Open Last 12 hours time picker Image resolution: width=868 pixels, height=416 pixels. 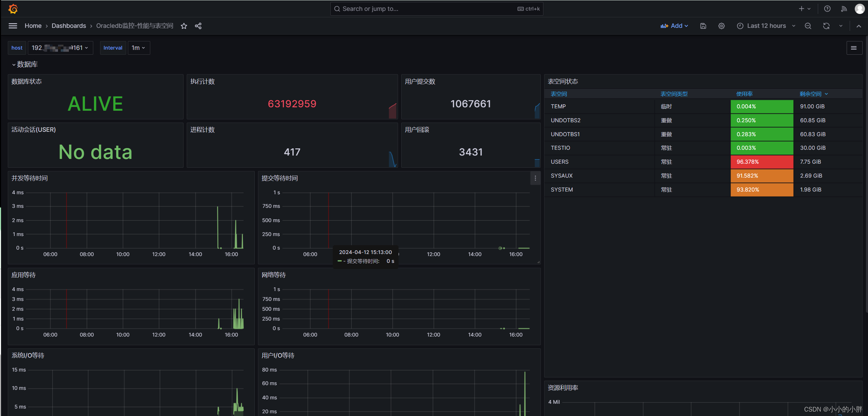[766, 26]
